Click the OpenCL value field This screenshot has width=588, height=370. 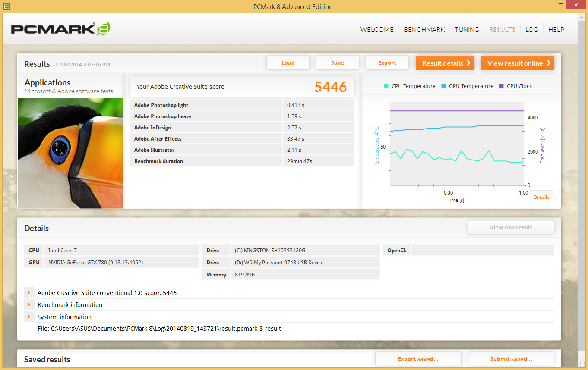click(x=482, y=250)
